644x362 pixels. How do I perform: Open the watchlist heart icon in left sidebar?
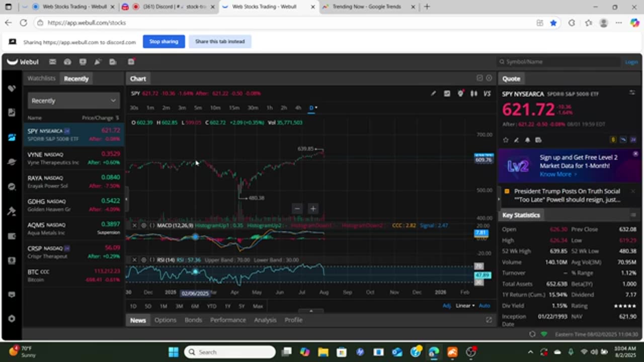click(12, 88)
